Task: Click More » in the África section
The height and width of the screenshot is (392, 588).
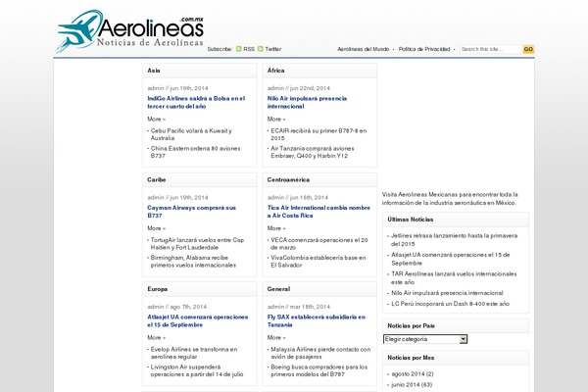Action: (x=276, y=119)
